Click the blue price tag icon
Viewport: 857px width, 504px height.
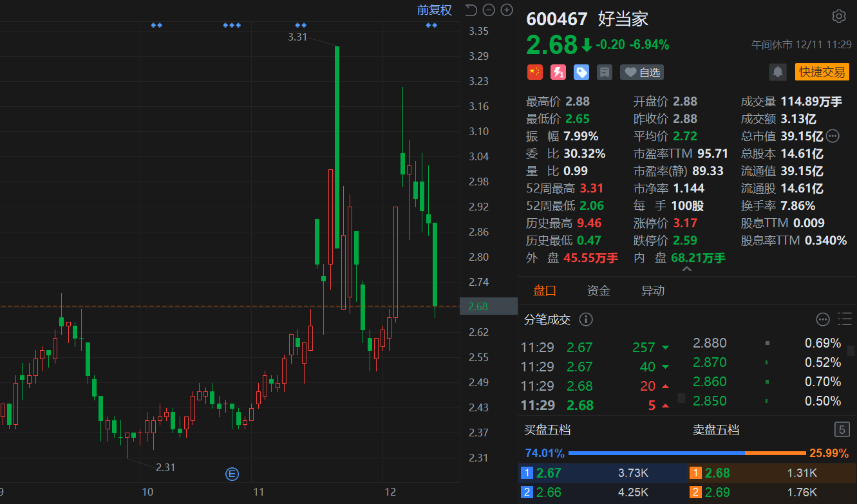[581, 72]
